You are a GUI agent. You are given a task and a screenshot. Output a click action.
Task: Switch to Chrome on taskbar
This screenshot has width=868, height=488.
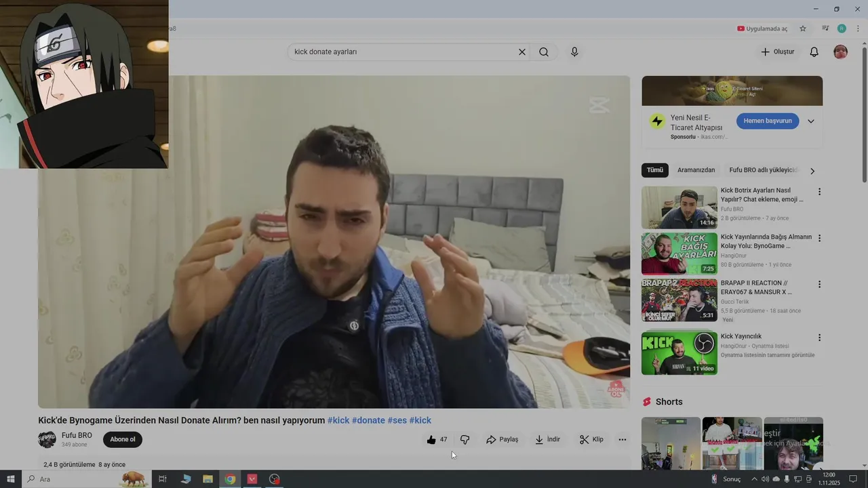(x=230, y=479)
